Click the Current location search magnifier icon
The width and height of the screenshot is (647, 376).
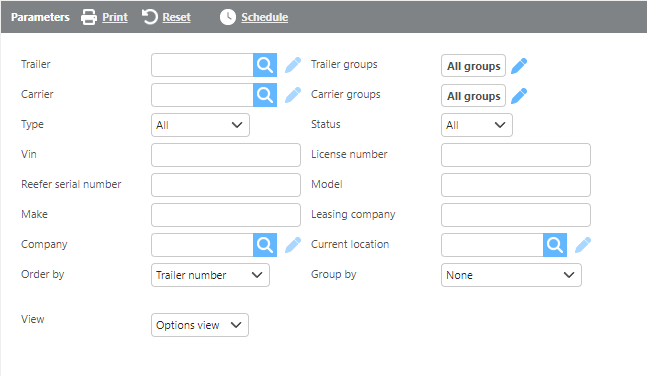[x=555, y=245]
